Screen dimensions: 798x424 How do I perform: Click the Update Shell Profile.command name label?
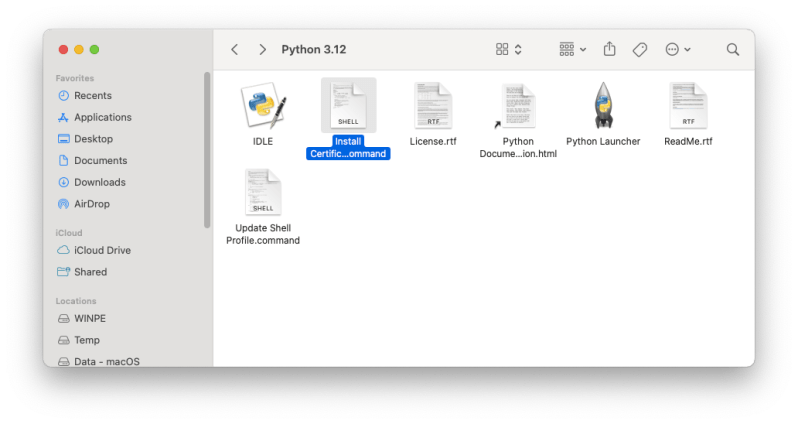coord(263,234)
